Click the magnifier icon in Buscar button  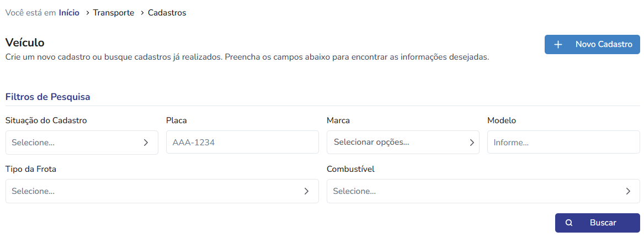click(569, 223)
